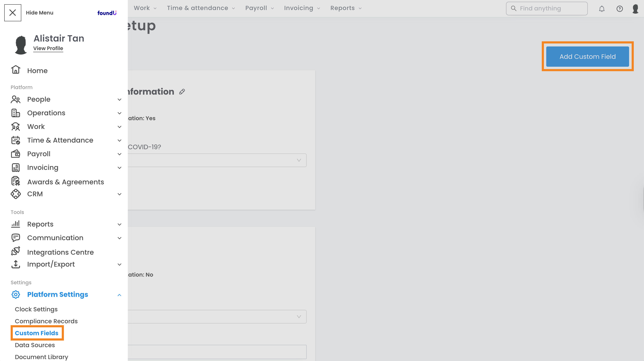Screen dimensions: 644x361
Task: Open the help question mark icon
Action: point(619,9)
